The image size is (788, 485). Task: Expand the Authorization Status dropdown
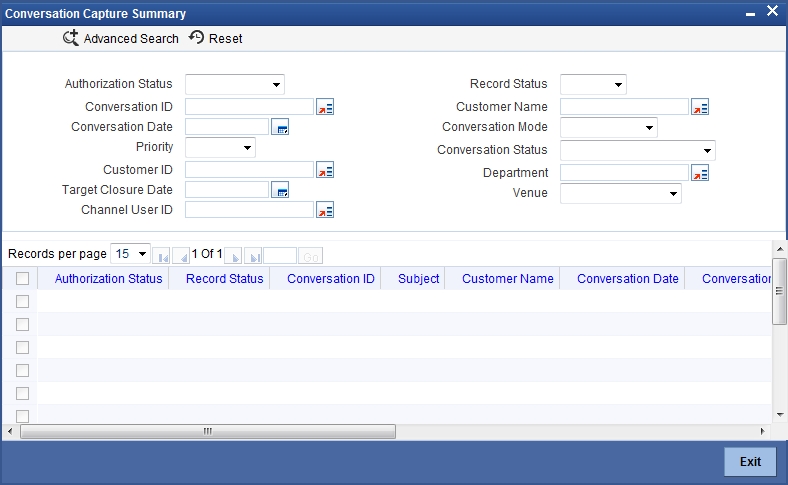point(235,84)
